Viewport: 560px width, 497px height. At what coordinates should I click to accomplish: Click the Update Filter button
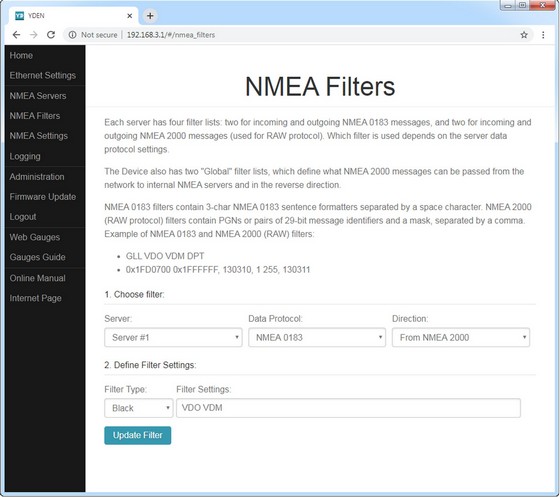138,435
